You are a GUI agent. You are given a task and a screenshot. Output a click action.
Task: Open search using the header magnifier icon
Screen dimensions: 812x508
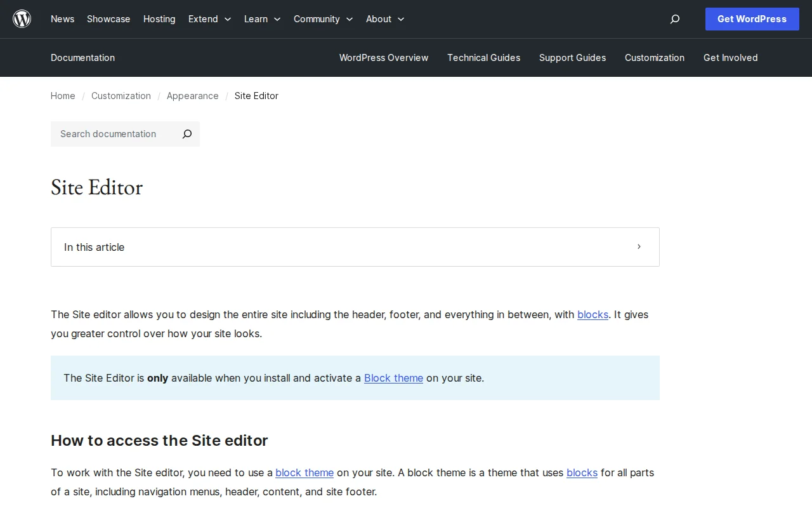pos(674,19)
